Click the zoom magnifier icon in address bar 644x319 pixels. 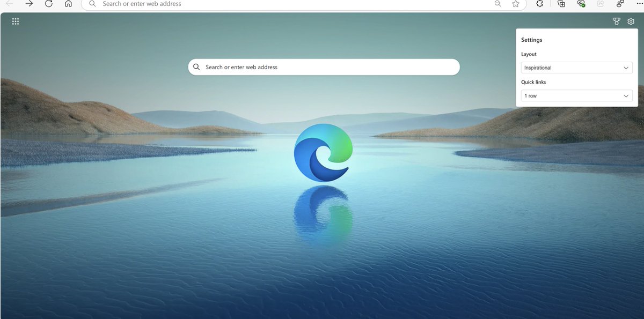(x=498, y=3)
